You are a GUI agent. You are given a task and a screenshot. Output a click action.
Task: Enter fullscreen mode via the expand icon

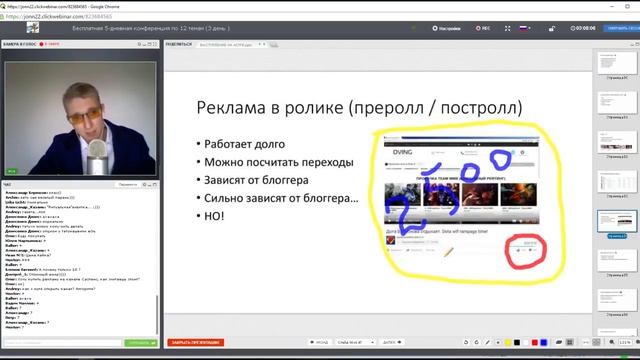pyautogui.click(x=507, y=29)
